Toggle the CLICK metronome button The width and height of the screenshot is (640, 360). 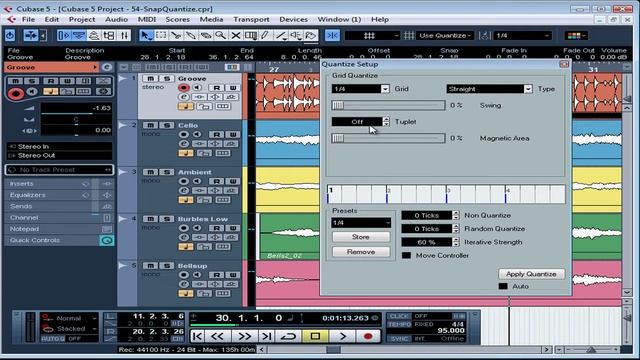pyautogui.click(x=398, y=316)
